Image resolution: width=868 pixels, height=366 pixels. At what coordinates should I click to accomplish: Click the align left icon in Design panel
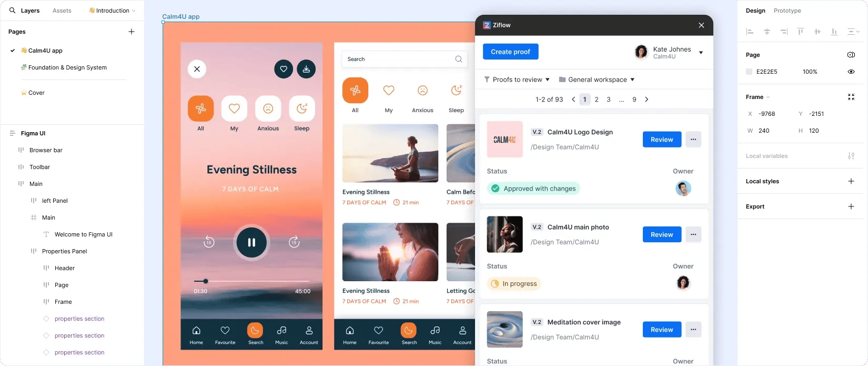(750, 32)
